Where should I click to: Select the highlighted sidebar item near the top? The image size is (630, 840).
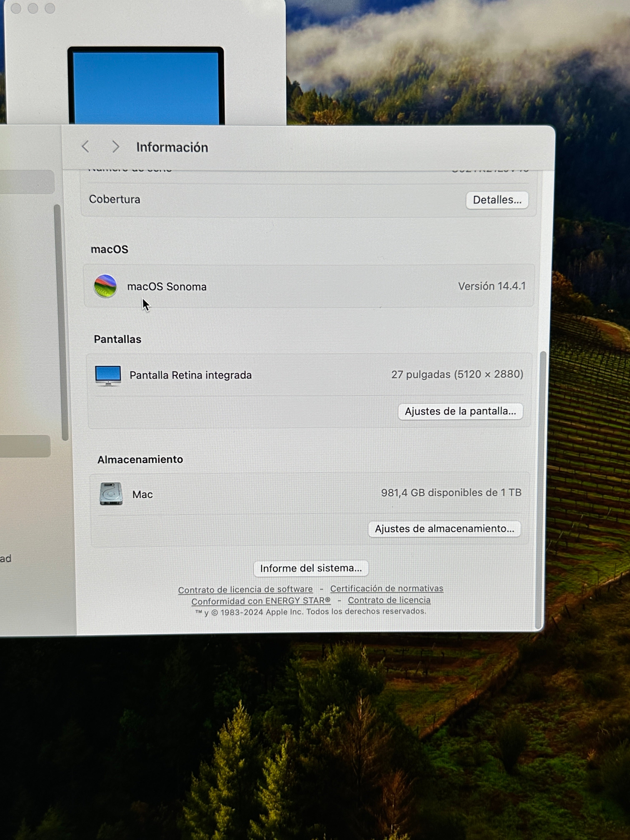click(x=27, y=182)
